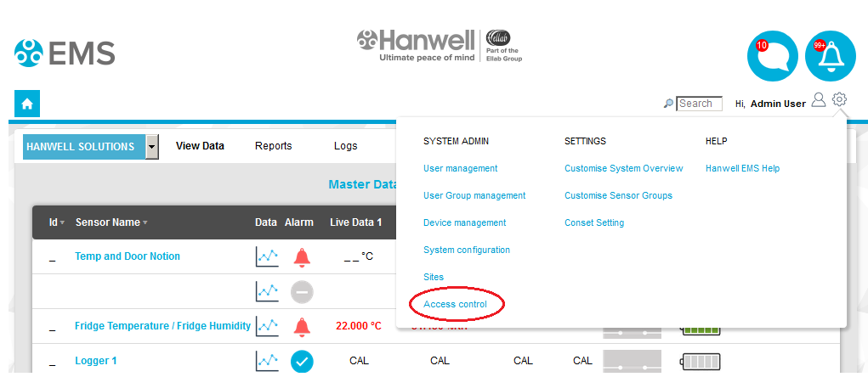Click the search magnifier icon
This screenshot has width=868, height=377.
pos(668,104)
